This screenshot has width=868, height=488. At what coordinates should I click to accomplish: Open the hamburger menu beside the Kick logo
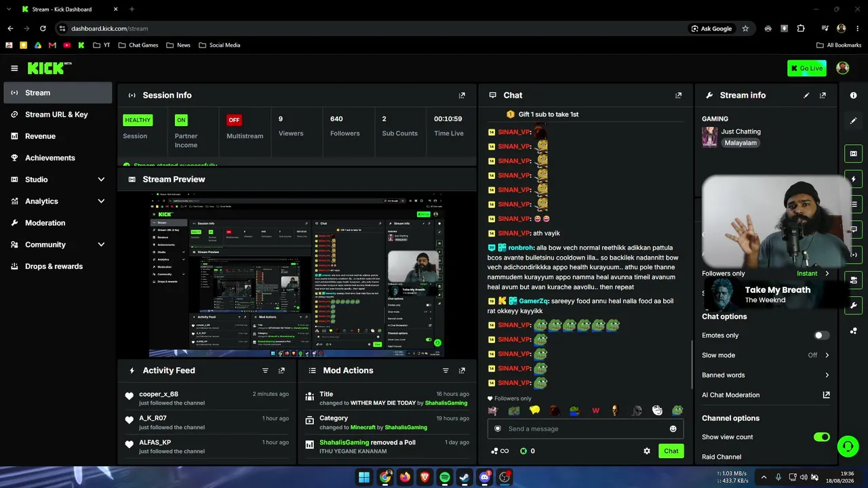pos(14,68)
